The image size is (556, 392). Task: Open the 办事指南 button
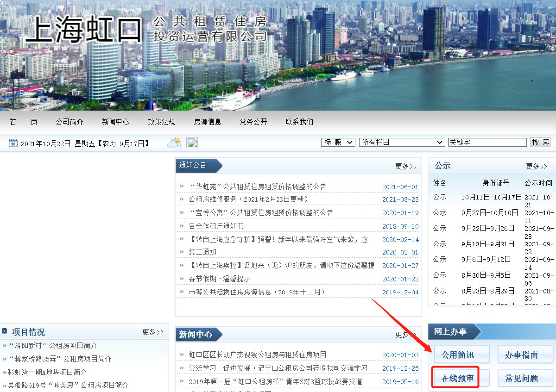[521, 355]
